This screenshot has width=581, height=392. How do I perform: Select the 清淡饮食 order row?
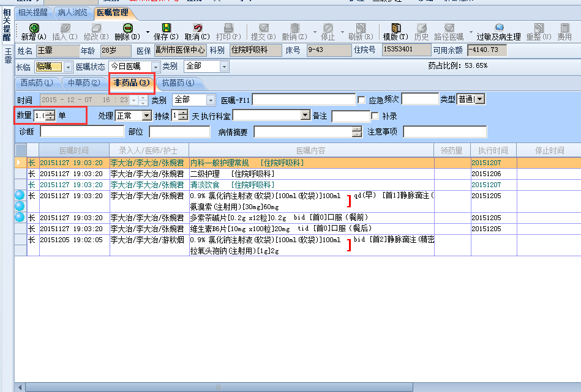(298, 185)
